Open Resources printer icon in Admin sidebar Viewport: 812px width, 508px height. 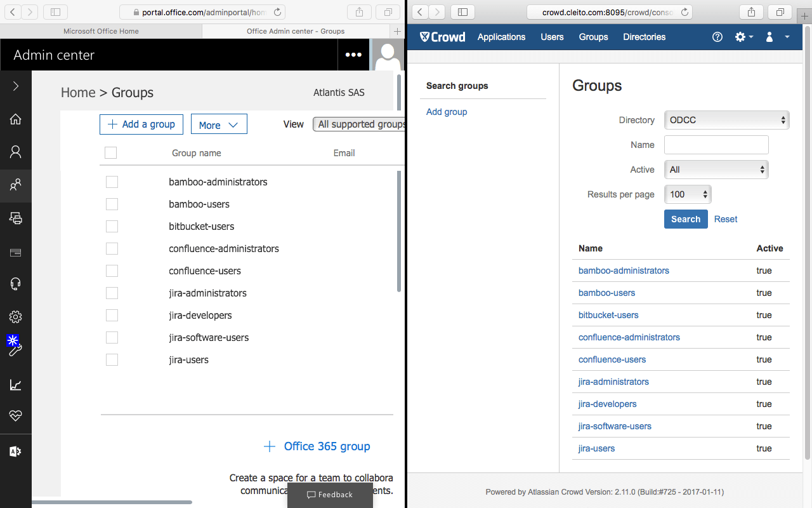16,218
